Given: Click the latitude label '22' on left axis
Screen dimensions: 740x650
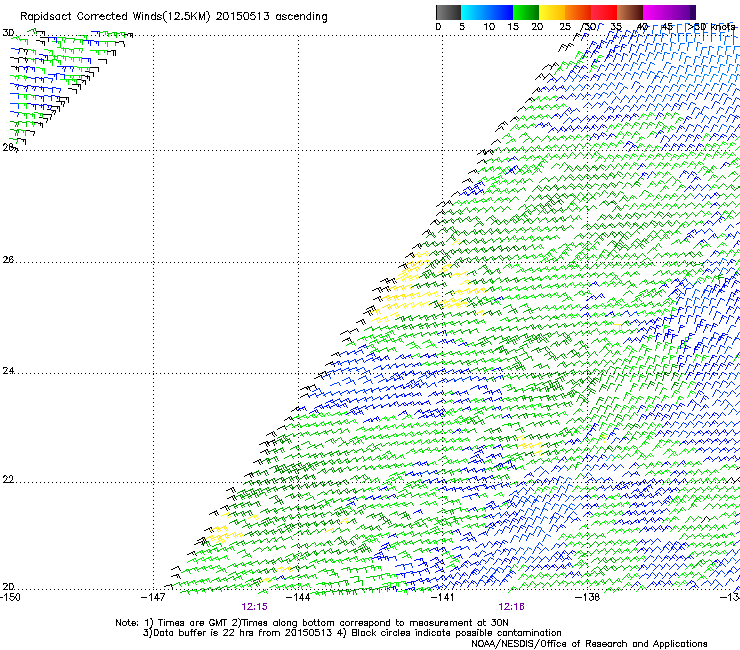Looking at the screenshot, I should tap(8, 480).
